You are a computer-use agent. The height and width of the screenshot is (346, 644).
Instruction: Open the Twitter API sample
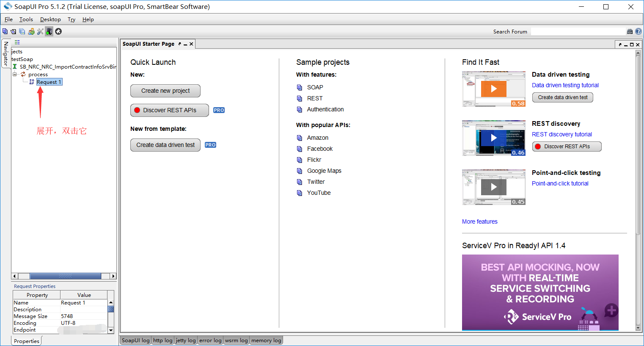click(316, 182)
